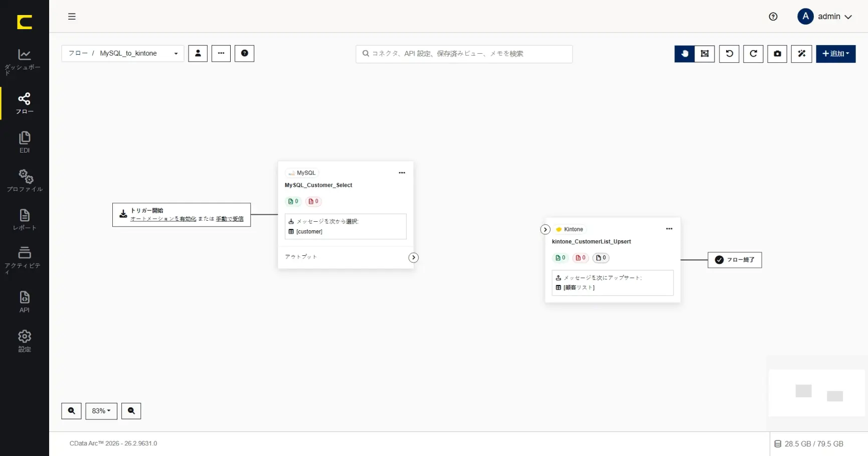This screenshot has height=456, width=868.
Task: Open the API sidebar item
Action: (24, 301)
